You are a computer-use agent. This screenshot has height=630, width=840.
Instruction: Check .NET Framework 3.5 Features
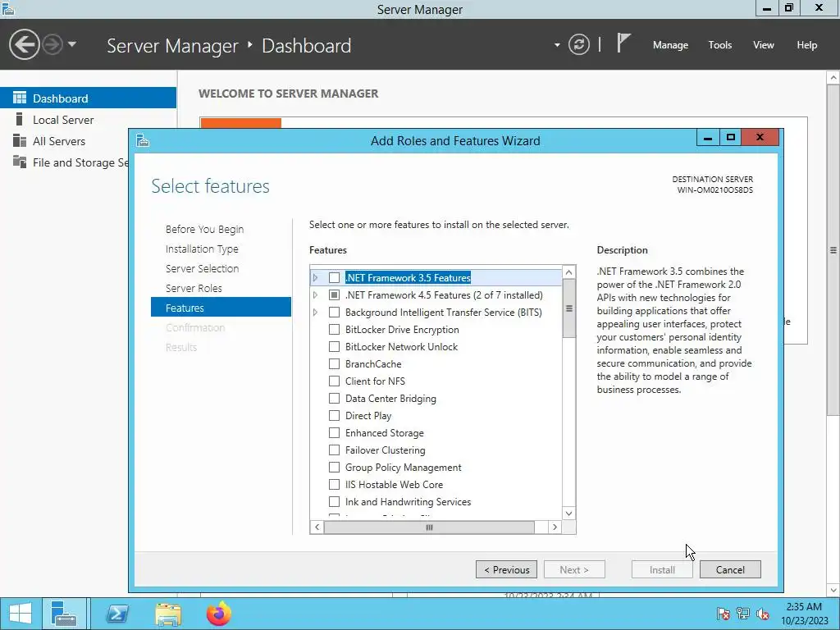(x=335, y=277)
